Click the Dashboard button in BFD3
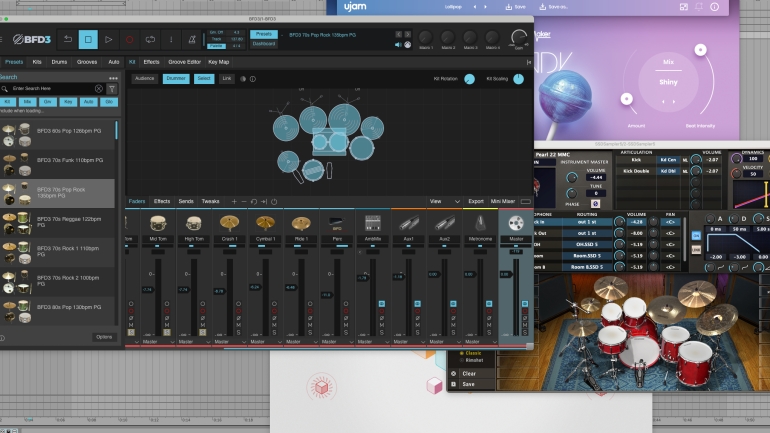This screenshot has width=770, height=433. click(264, 44)
